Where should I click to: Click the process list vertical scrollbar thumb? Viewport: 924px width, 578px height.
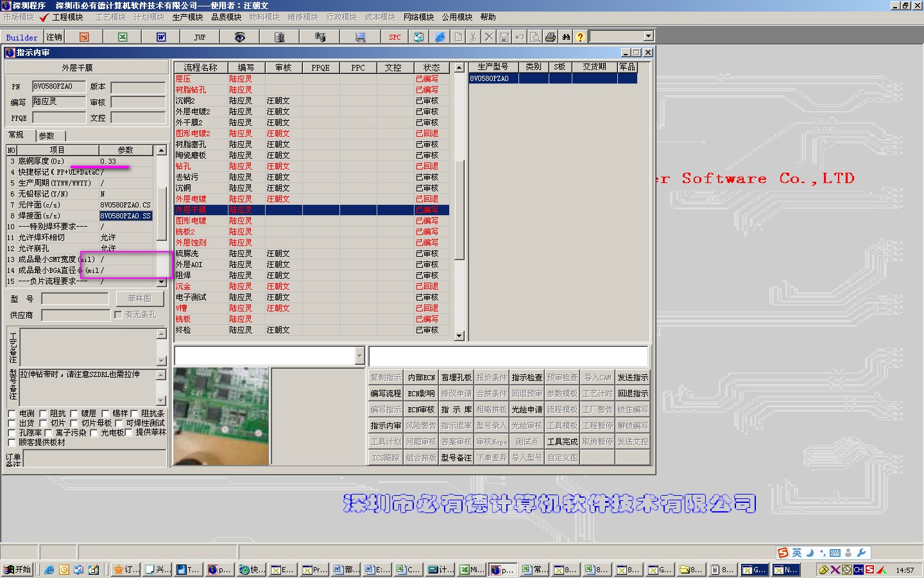(459, 209)
